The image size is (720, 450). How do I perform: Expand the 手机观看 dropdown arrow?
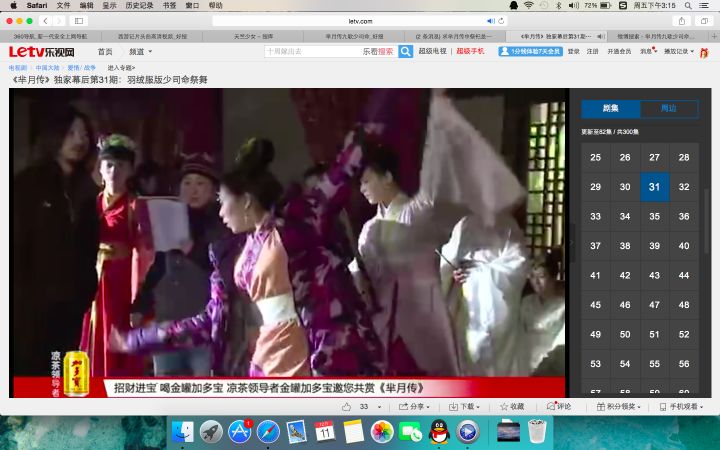(702, 407)
